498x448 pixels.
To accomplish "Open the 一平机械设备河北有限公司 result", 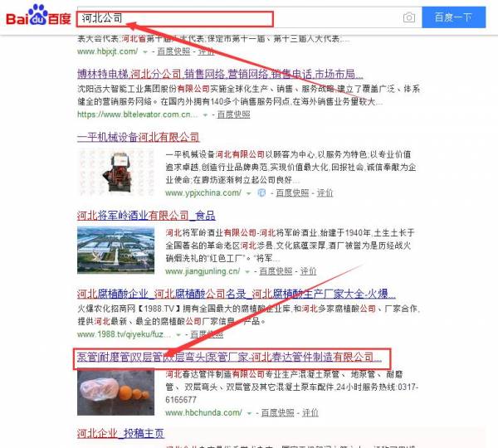I will pos(138,137).
